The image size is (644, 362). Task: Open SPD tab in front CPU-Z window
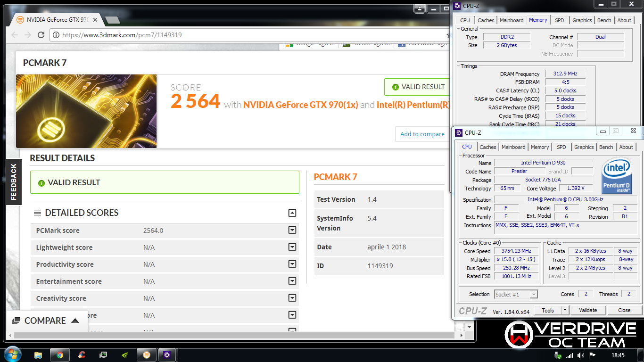(x=561, y=147)
